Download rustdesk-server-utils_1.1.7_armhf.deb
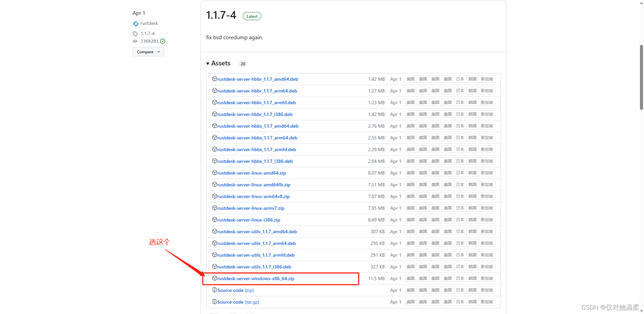The image size is (644, 314). pos(256,255)
